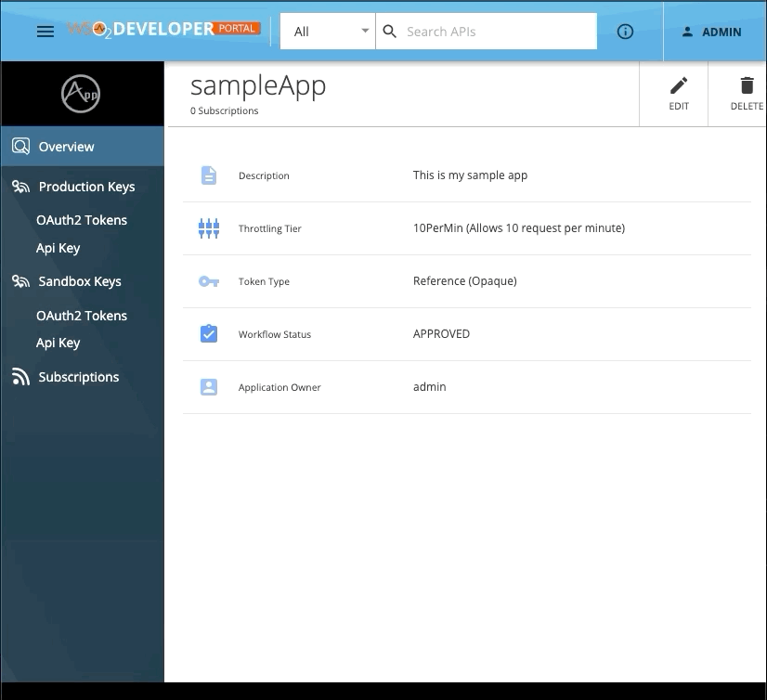The width and height of the screenshot is (767, 700).
Task: Click the 'admin' owner value
Action: point(430,386)
